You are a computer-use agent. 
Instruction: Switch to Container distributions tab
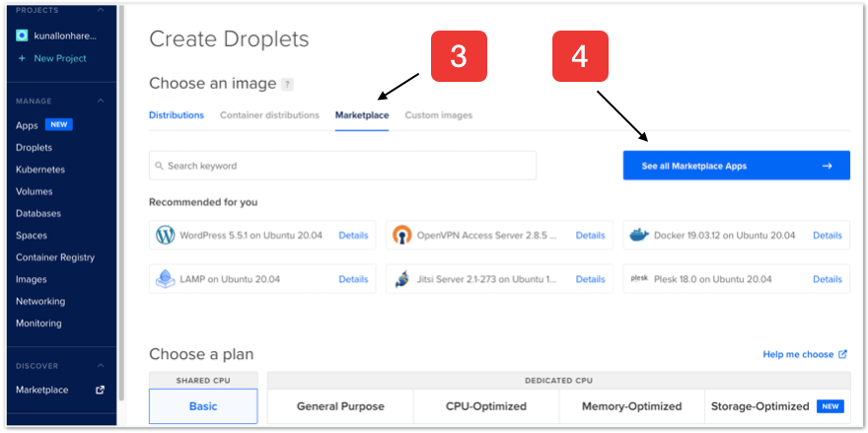point(269,115)
